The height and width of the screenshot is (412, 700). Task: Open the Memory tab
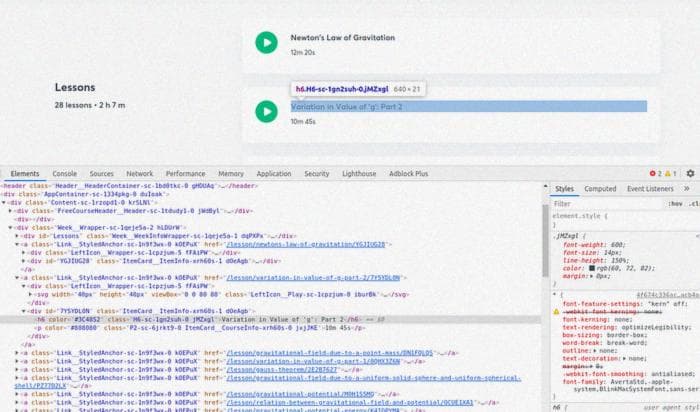[231, 174]
